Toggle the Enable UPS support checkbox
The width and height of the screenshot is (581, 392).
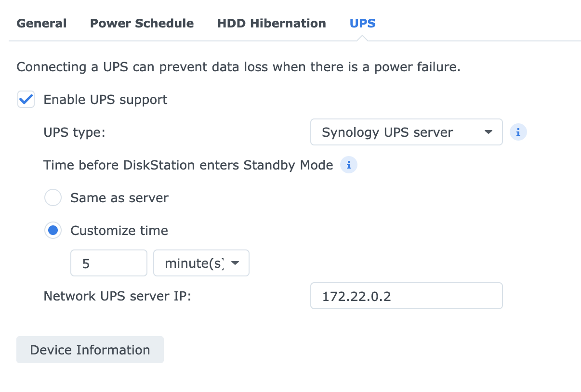(x=26, y=100)
